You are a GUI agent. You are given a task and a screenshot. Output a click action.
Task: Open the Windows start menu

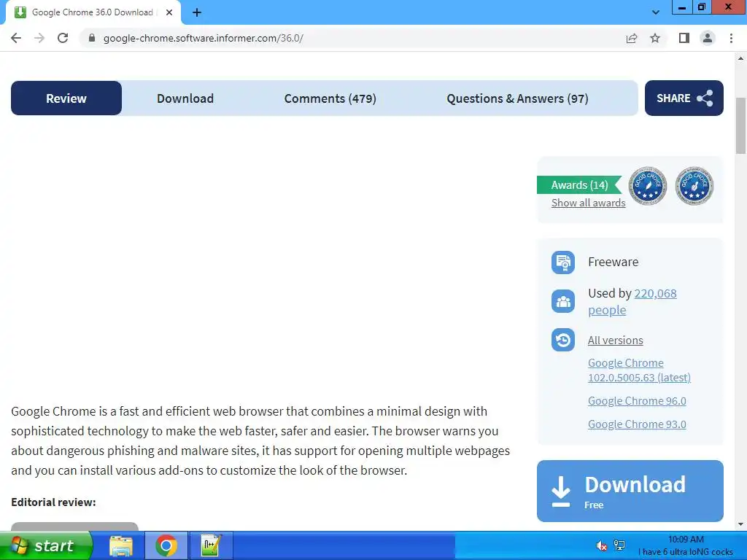(46, 545)
